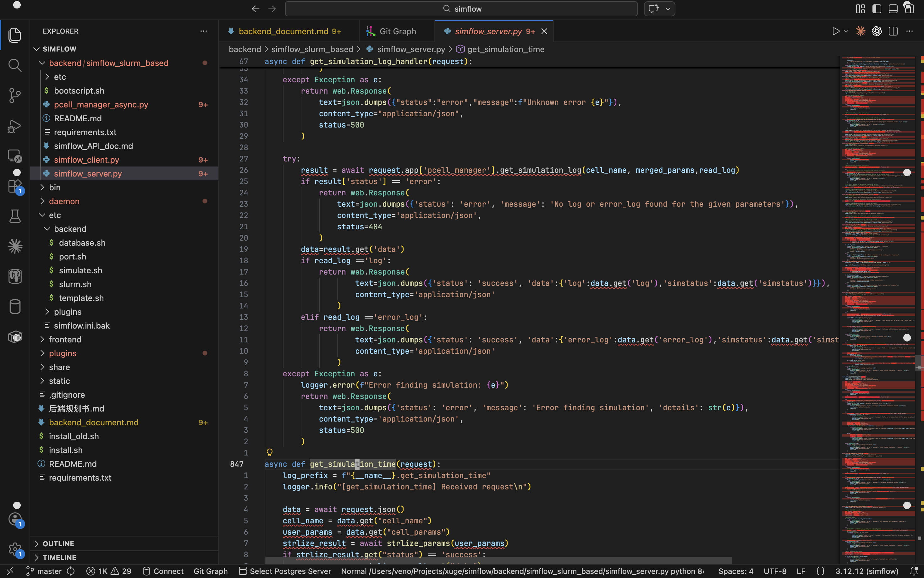This screenshot has height=578, width=924.
Task: Click the lightbulb code action icon
Action: (x=269, y=453)
